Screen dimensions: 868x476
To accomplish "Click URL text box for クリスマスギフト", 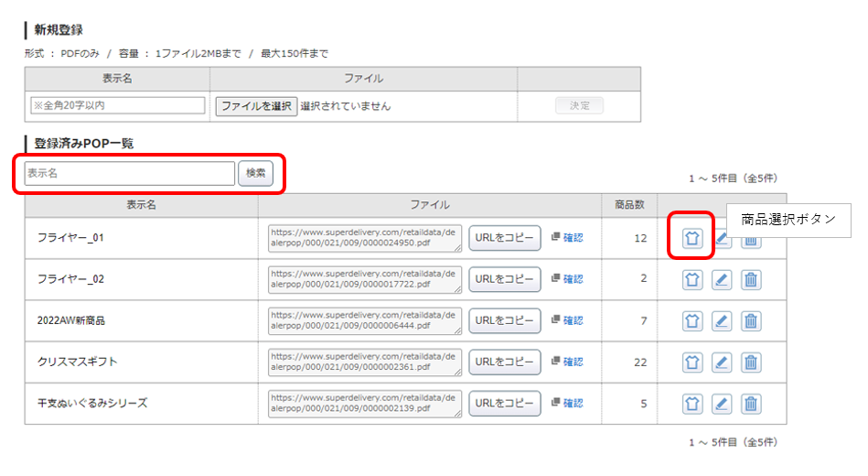I will point(365,362).
